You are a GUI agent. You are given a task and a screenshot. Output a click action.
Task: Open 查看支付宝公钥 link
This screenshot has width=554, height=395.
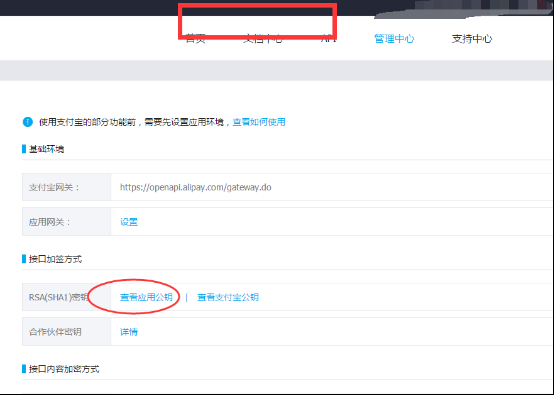coord(228,297)
